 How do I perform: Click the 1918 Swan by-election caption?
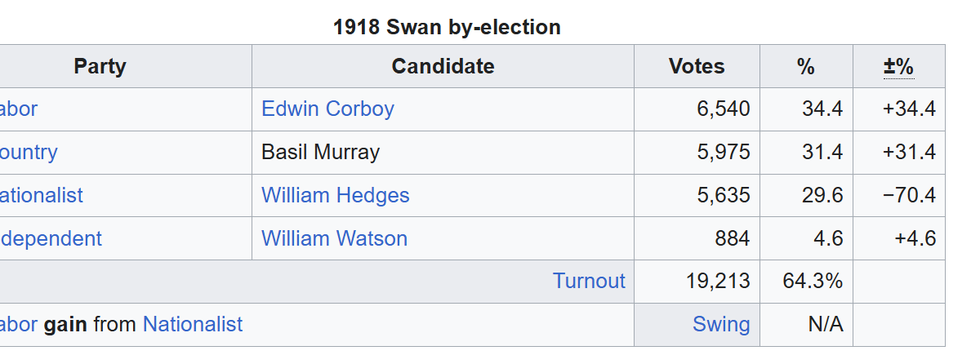click(447, 28)
